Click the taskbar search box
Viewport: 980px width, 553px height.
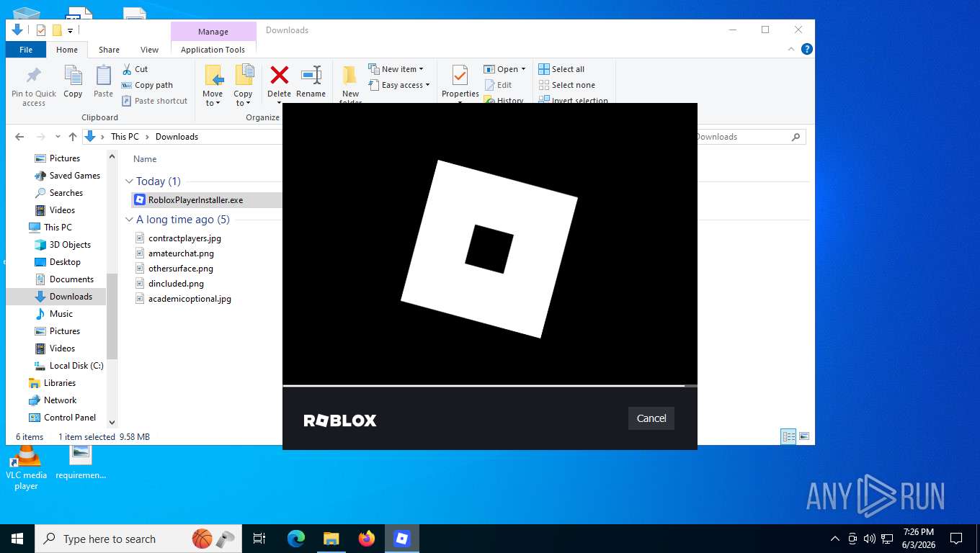click(138, 539)
